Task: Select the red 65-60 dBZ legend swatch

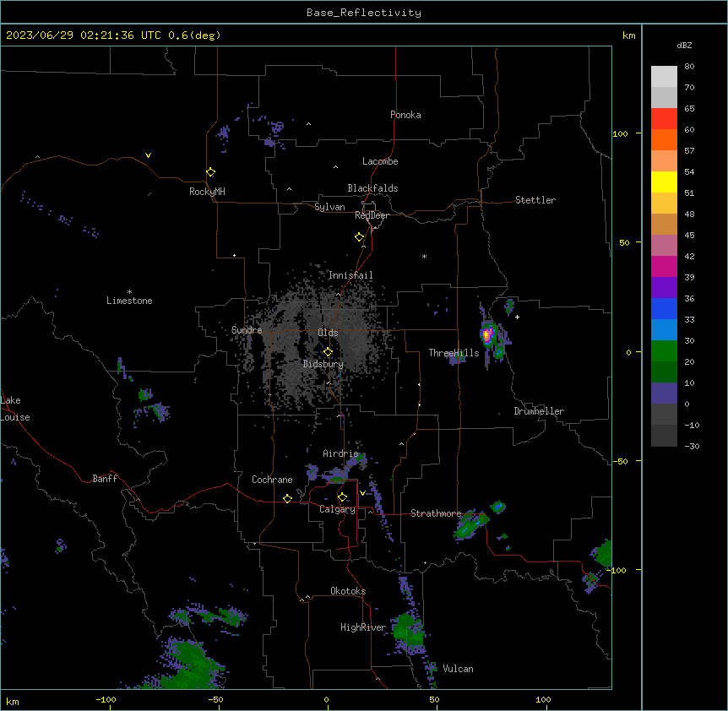Action: click(x=664, y=119)
